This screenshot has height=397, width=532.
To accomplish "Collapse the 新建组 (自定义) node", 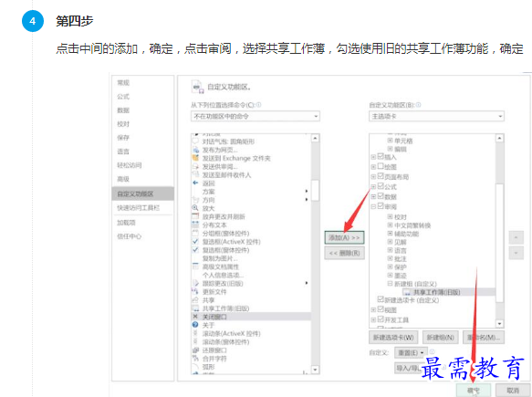I will point(390,283).
